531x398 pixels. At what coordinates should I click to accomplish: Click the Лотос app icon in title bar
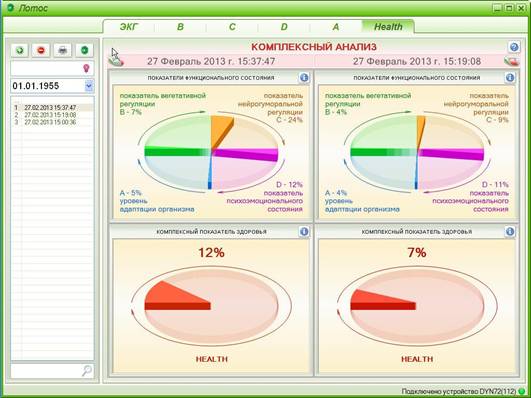coord(10,7)
